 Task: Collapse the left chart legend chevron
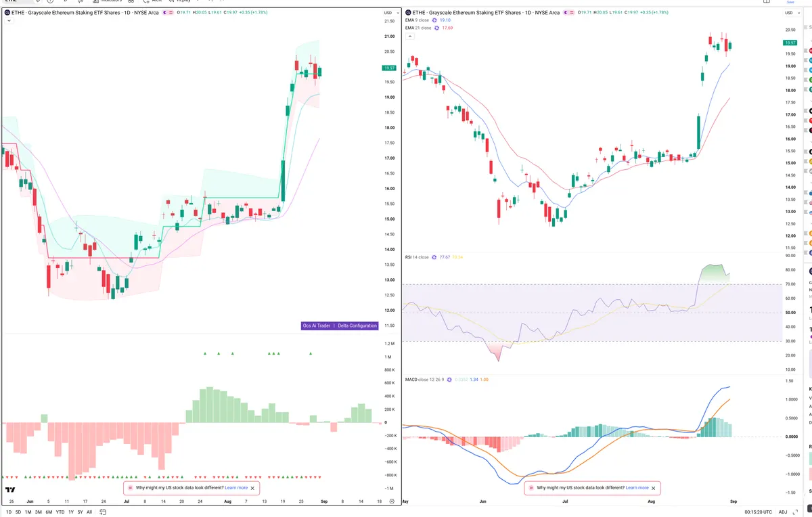click(9, 22)
